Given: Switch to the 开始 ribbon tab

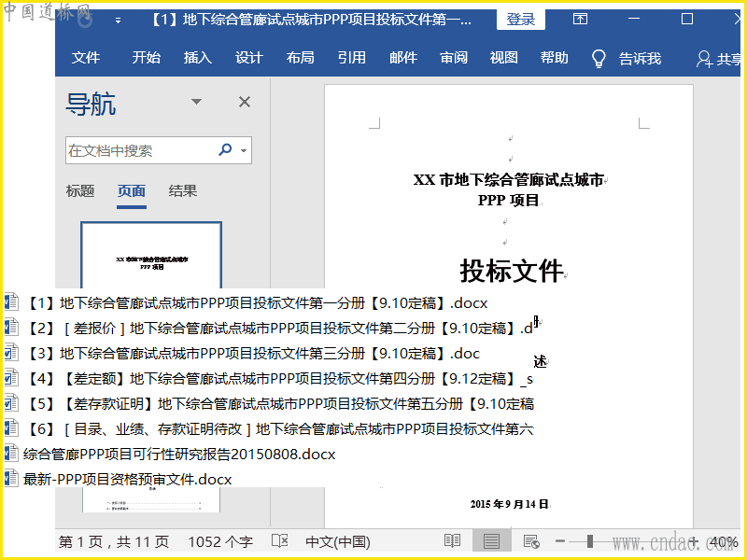Looking at the screenshot, I should pyautogui.click(x=147, y=58).
